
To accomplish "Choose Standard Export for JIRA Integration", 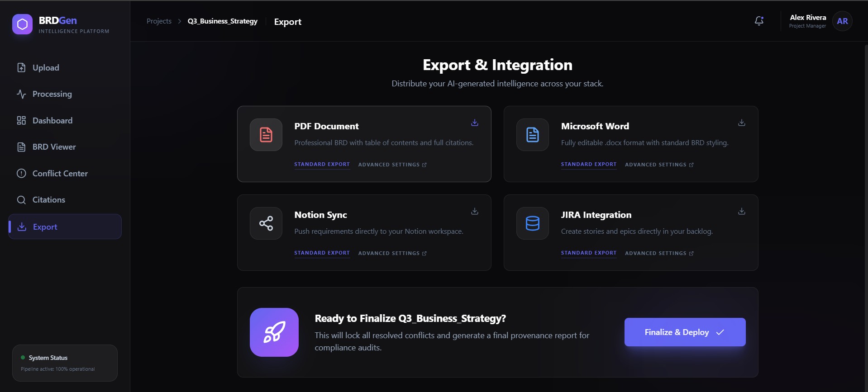I will [589, 253].
